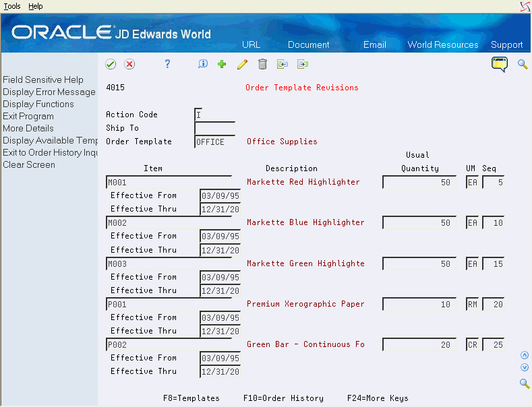Click the item field containing M003
The width and height of the screenshot is (532, 407).
coord(169,264)
